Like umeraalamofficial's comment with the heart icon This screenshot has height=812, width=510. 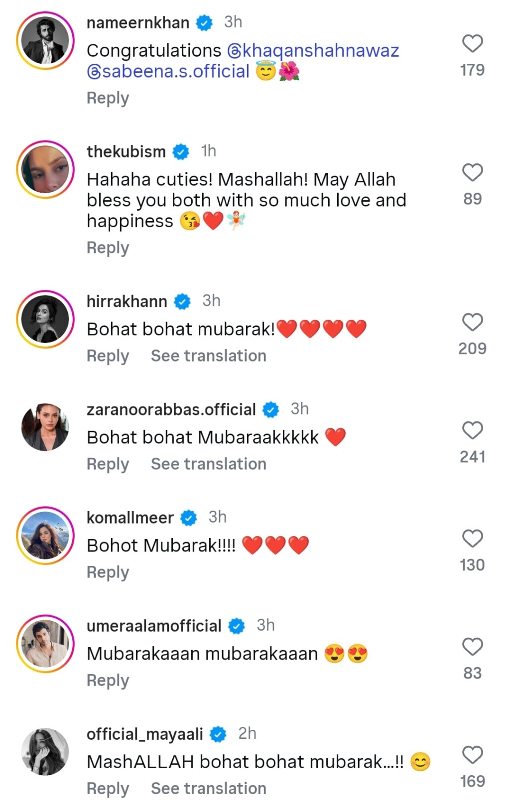point(472,647)
